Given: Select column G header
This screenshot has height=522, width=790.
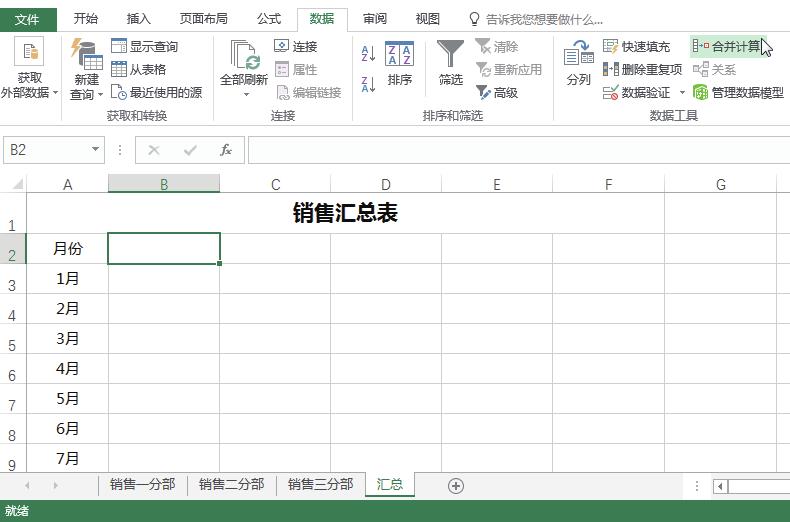Looking at the screenshot, I should click(x=720, y=184).
